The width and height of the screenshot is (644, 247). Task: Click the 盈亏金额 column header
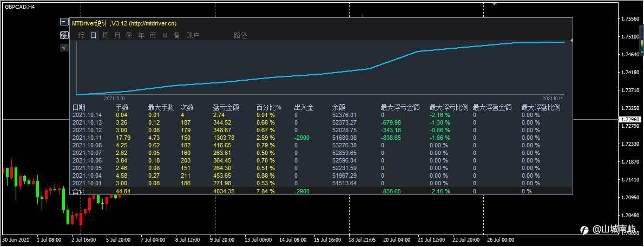(226, 108)
